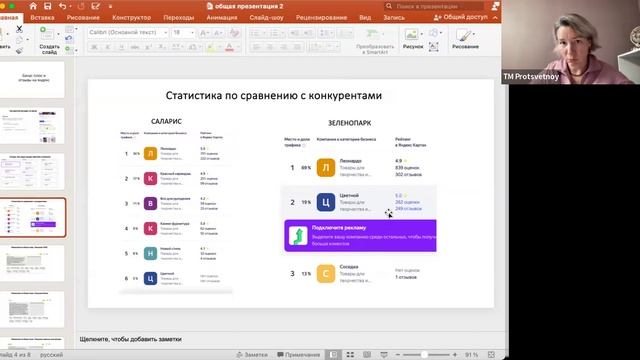Screen dimensions: 640x360
Task: Click the Create slide (Создать слайд) icon
Action: [46, 34]
